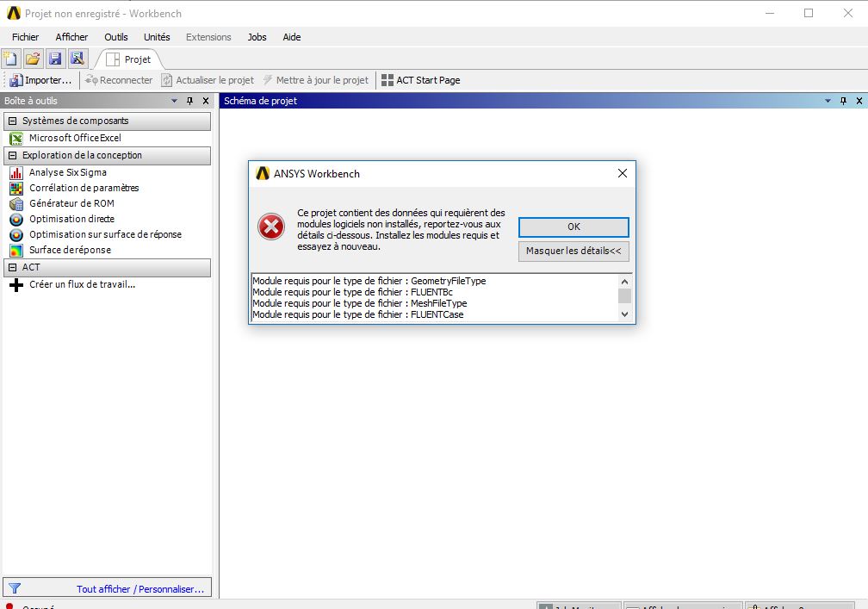Open the Jobs menu
Screen dimensions: 868x609
[x=257, y=37]
